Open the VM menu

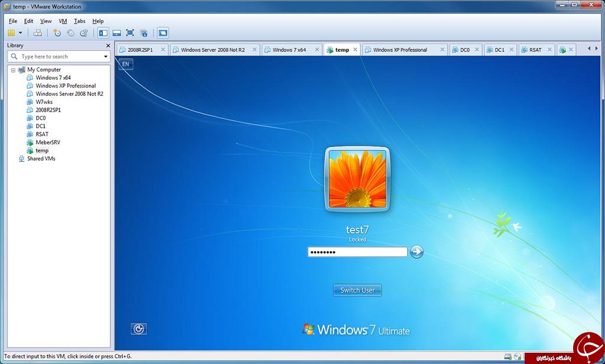[63, 21]
